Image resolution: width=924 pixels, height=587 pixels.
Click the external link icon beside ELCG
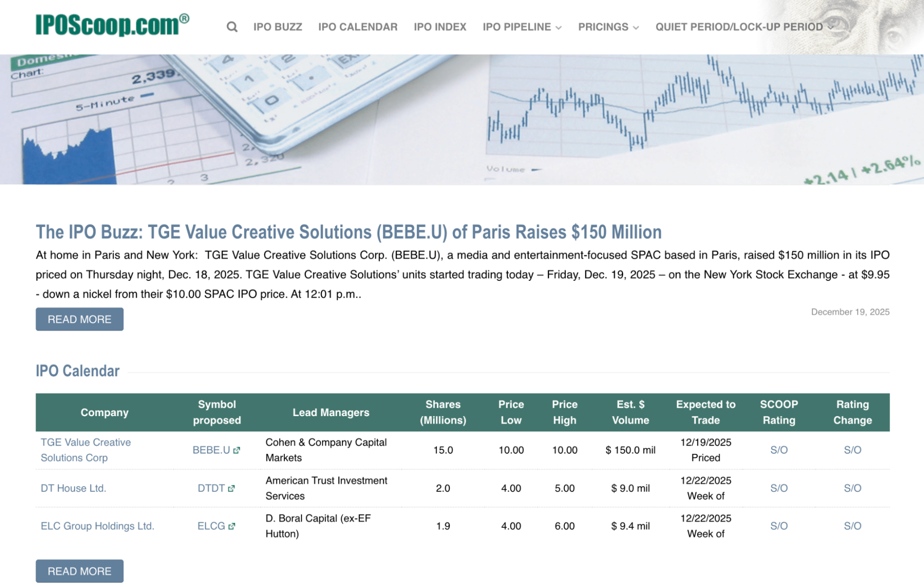pyautogui.click(x=232, y=526)
